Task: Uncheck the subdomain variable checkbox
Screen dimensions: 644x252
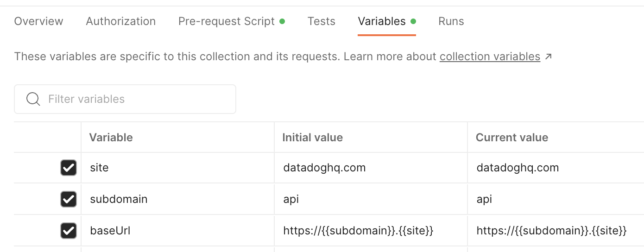Action: (x=69, y=199)
